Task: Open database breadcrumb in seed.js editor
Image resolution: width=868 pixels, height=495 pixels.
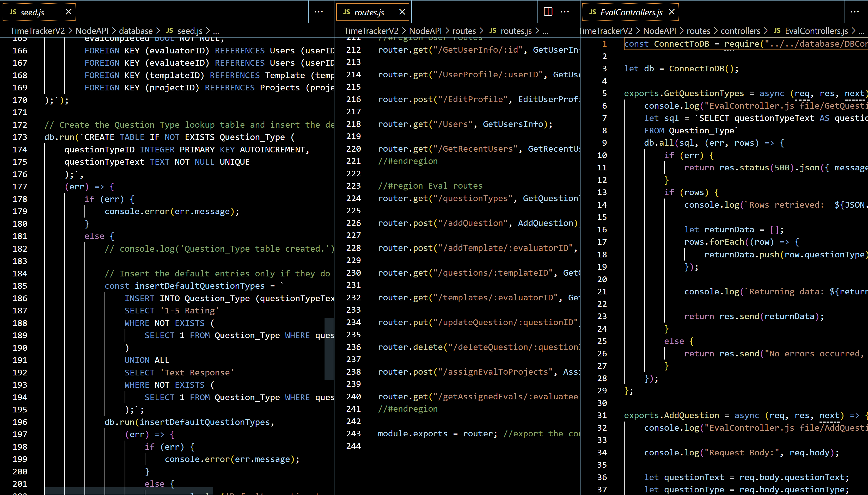Action: point(136,31)
